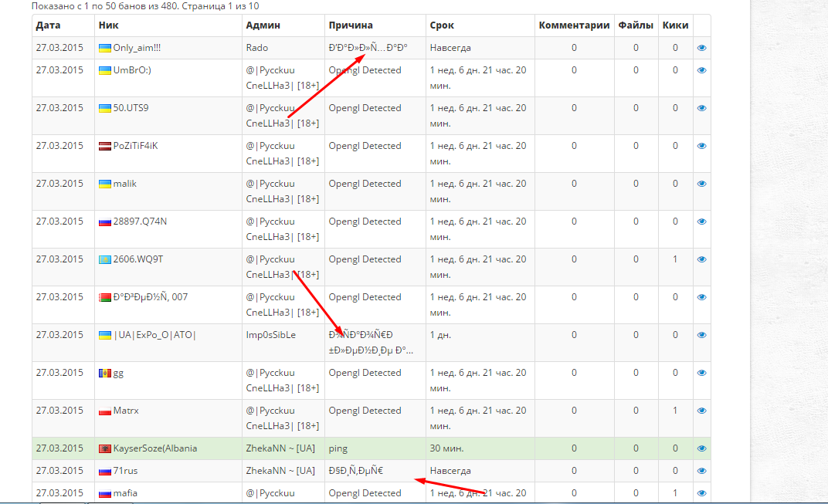Open eye icon in 2606.WQ9T row
The height and width of the screenshot is (504, 828).
pyautogui.click(x=701, y=259)
